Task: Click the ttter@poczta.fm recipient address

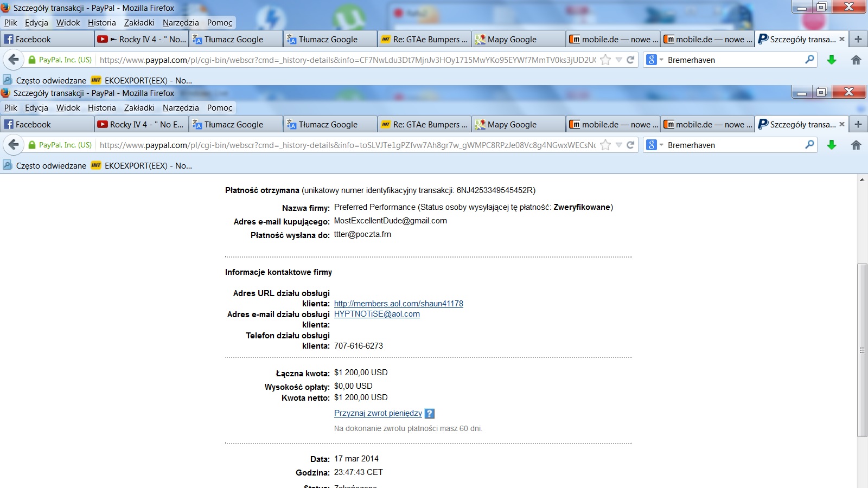Action: [x=362, y=234]
